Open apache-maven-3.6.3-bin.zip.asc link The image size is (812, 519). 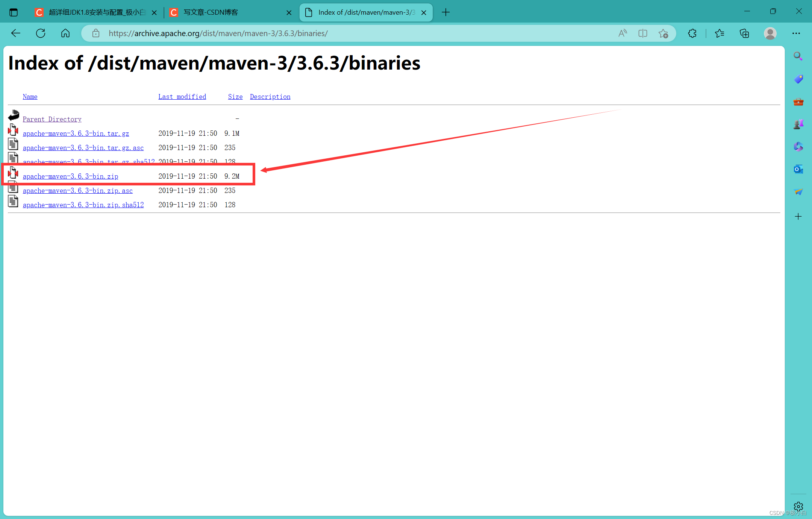pos(77,191)
